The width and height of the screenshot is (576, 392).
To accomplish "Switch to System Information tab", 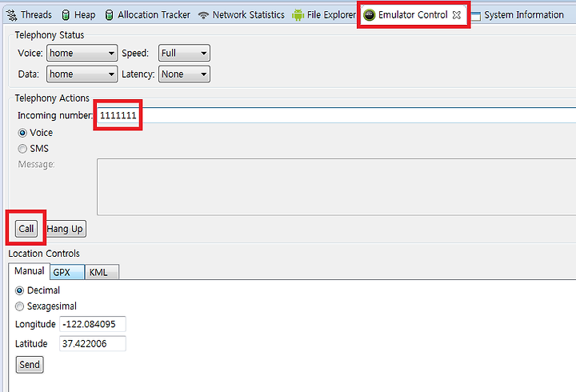I will tap(518, 15).
